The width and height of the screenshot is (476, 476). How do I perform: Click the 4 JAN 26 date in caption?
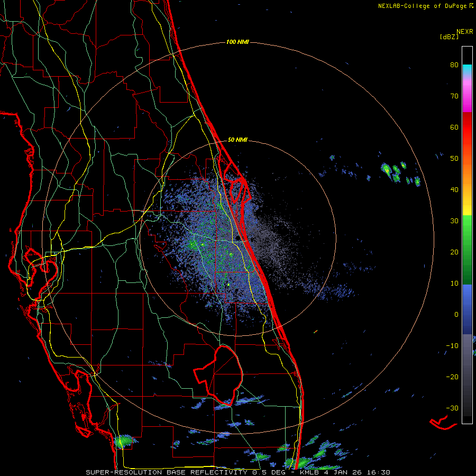(344, 472)
